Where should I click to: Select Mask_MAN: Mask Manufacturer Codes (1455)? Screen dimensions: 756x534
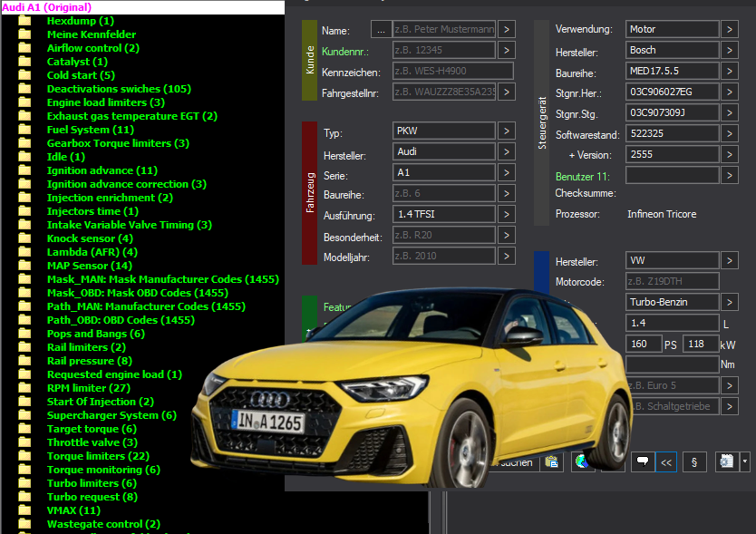pyautogui.click(x=163, y=279)
